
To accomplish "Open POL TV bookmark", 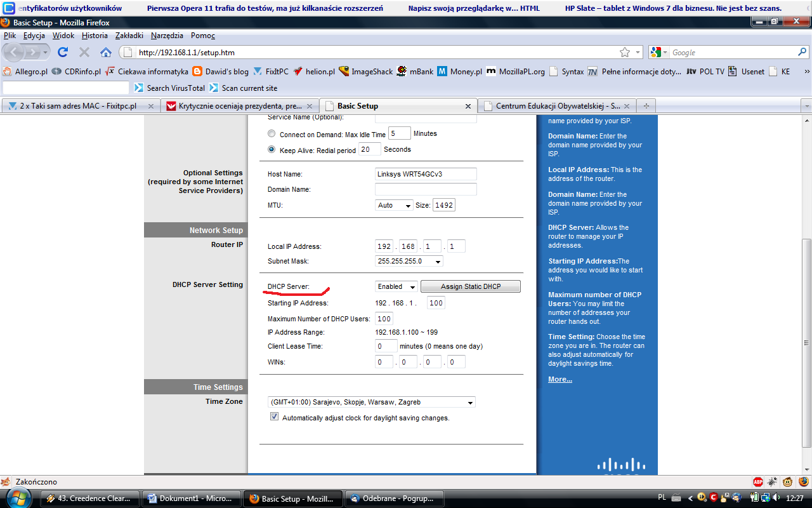I will tap(705, 72).
